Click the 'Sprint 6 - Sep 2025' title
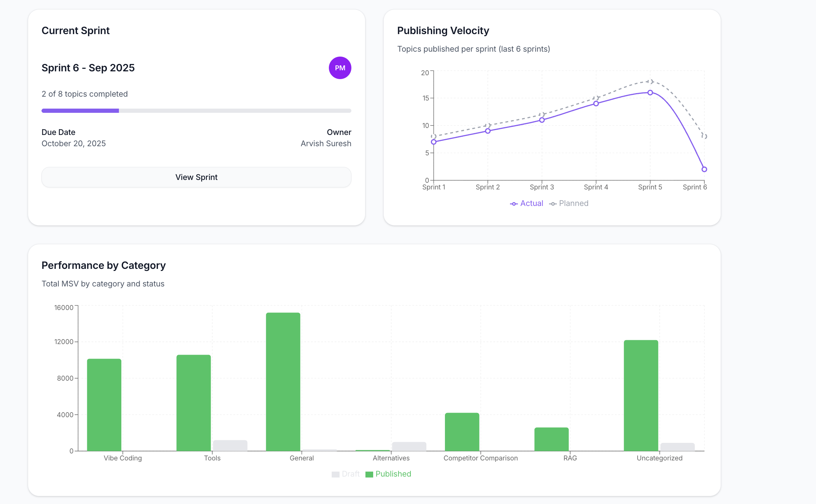Screen dimensions: 816x504 coord(88,68)
